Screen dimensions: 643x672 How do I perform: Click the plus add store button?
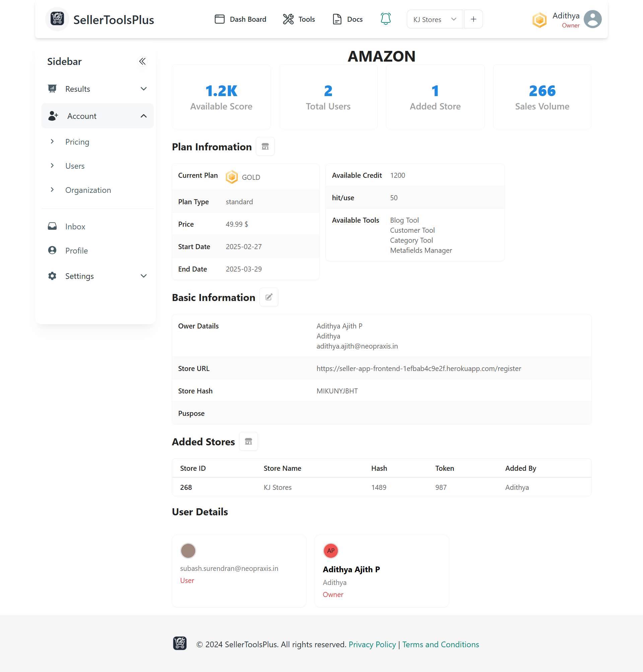473,19
